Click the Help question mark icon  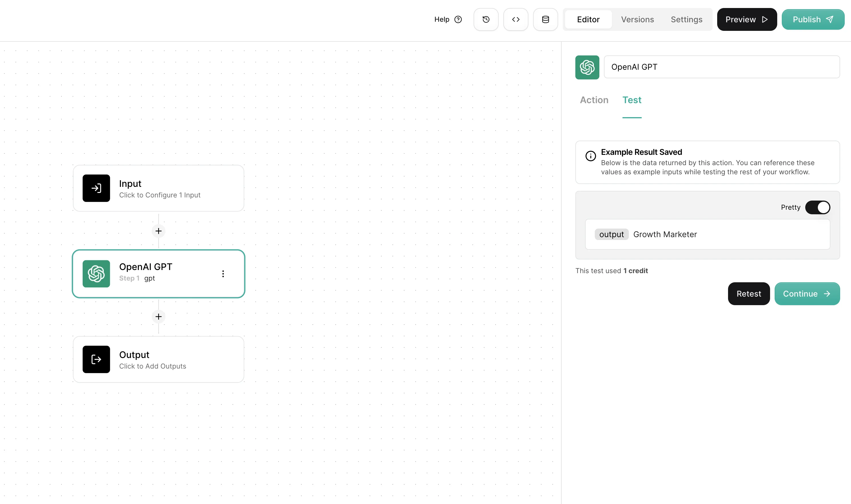[458, 19]
